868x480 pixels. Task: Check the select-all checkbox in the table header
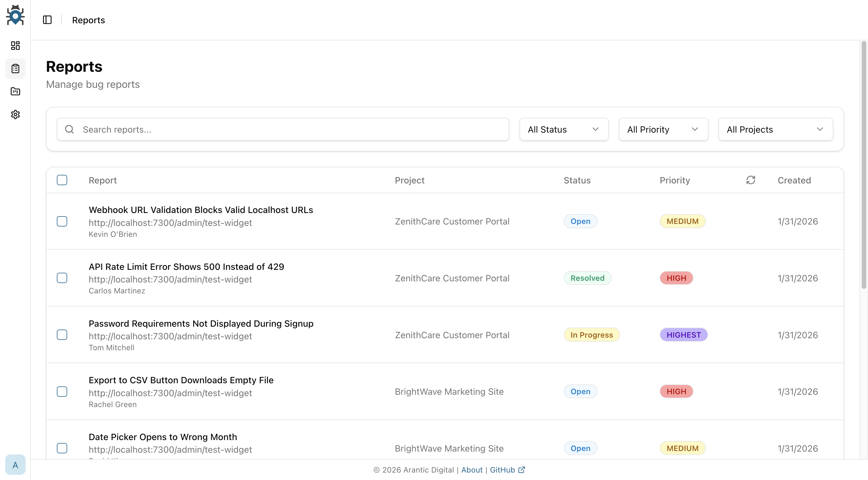coord(62,180)
